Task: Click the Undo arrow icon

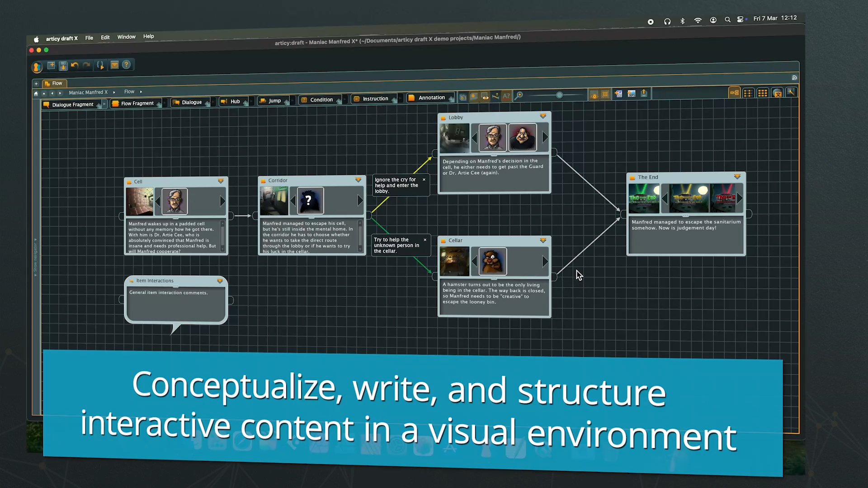Action: (x=75, y=65)
